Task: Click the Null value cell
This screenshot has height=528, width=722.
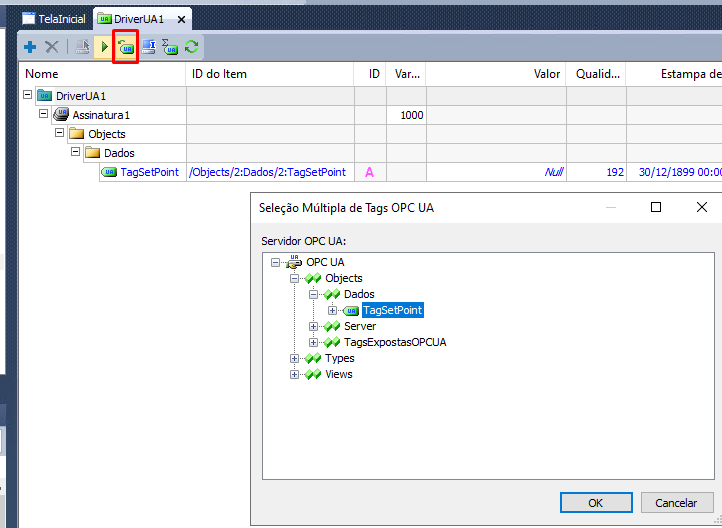Action: point(496,172)
